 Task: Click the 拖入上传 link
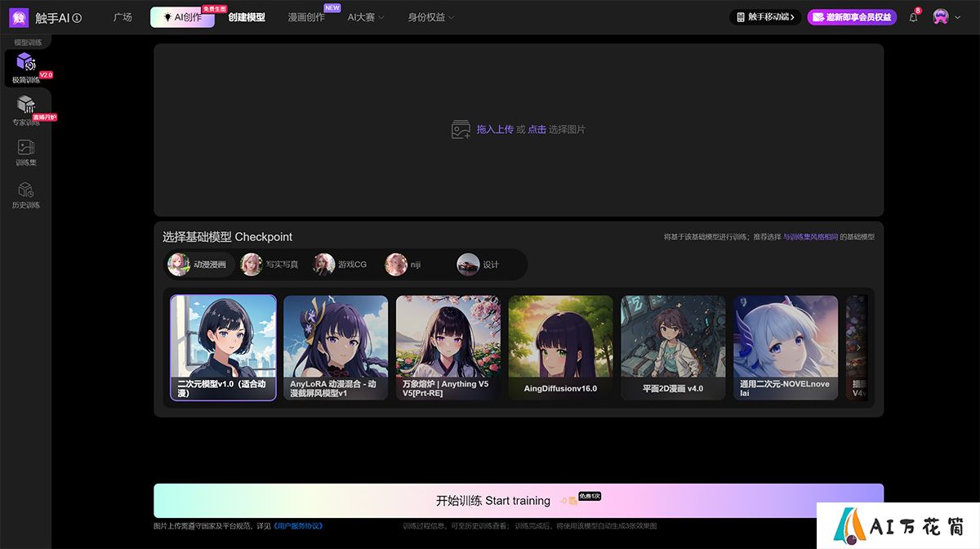(495, 129)
